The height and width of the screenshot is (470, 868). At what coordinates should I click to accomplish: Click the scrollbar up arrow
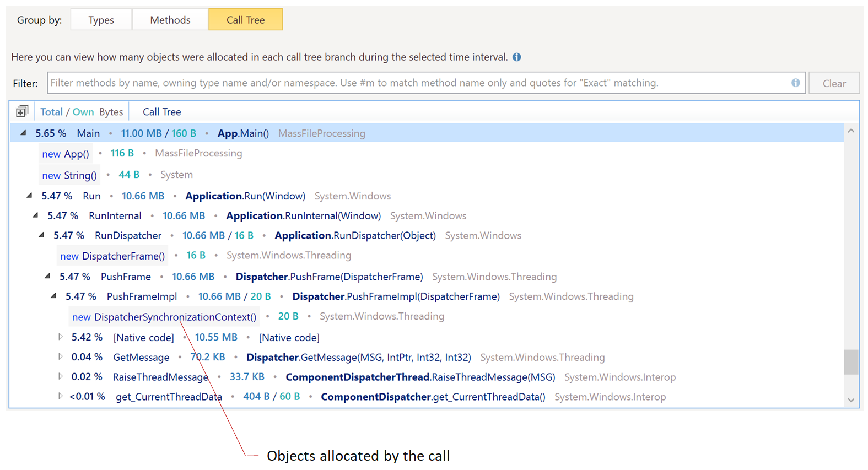[851, 131]
